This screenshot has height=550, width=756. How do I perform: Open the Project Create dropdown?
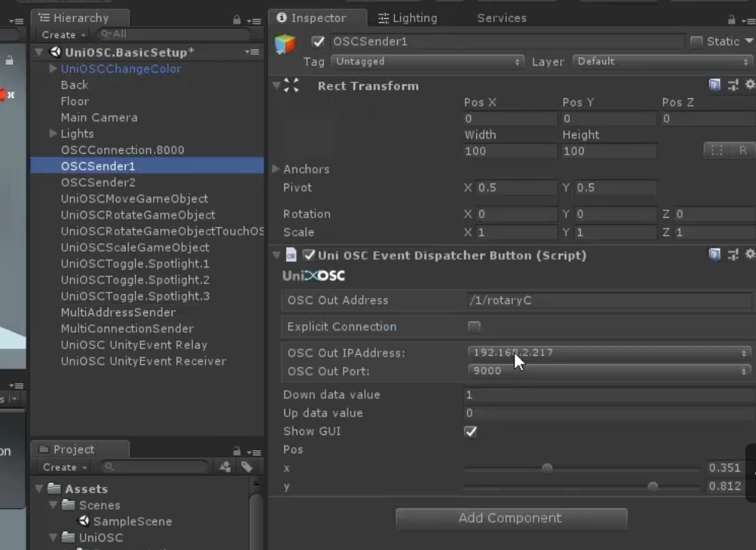(65, 467)
